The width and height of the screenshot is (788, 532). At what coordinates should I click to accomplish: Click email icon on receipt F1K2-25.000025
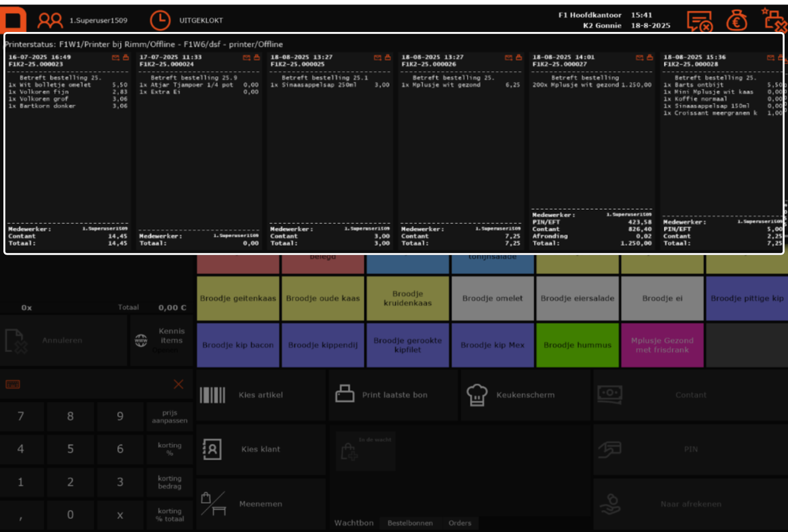(x=377, y=58)
